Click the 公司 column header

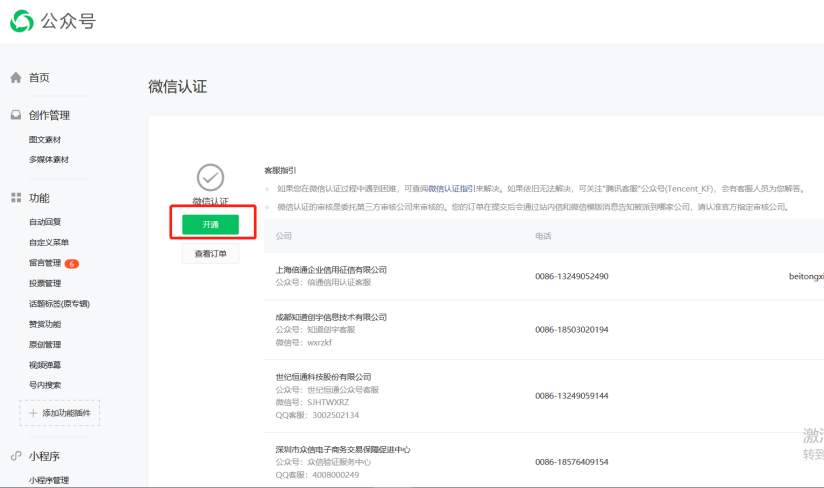[283, 236]
